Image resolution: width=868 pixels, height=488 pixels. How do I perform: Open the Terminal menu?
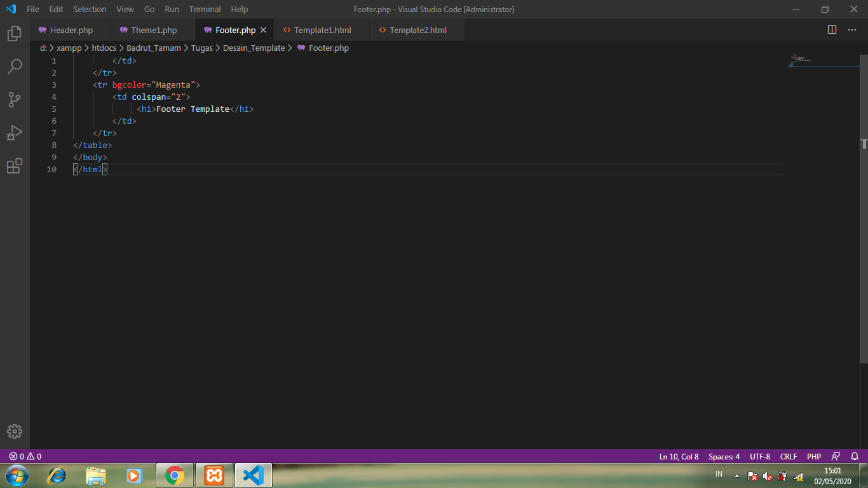205,9
